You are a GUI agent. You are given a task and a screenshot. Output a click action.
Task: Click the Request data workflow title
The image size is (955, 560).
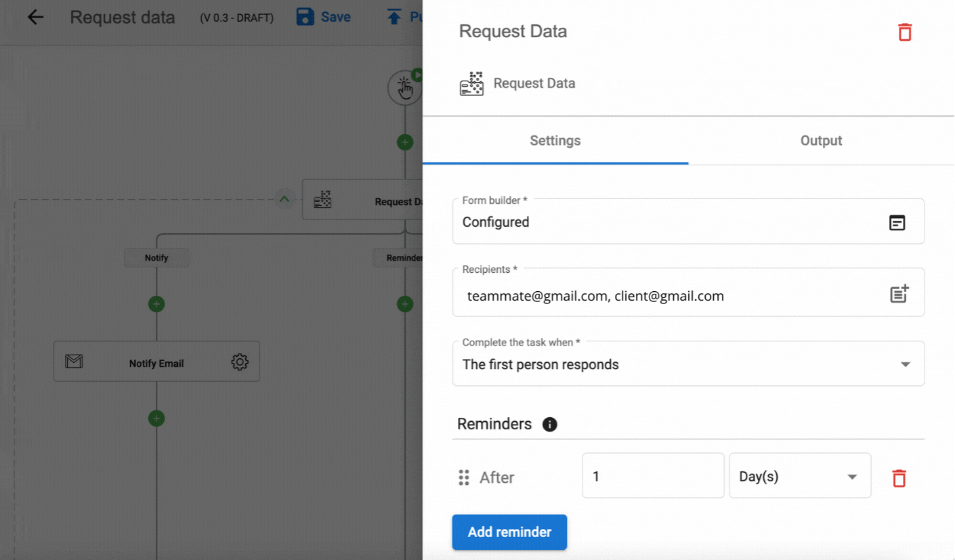[x=123, y=18]
